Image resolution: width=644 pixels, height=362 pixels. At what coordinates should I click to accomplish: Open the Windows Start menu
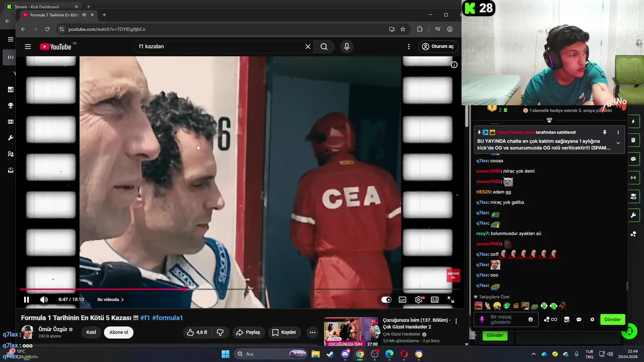click(x=225, y=354)
